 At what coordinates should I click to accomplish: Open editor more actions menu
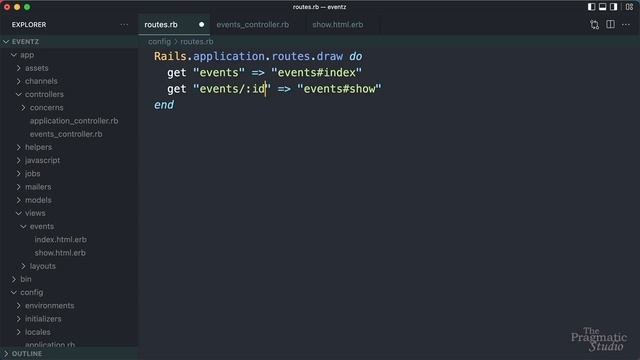626,25
